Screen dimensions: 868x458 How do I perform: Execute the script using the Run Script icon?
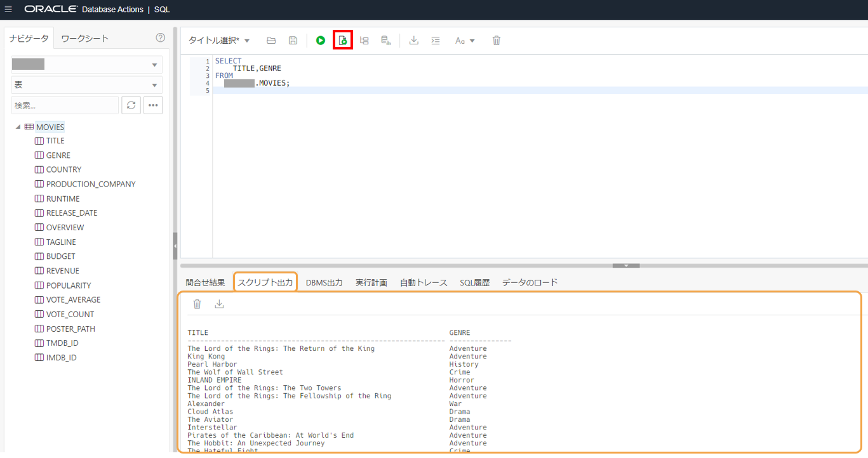click(x=342, y=40)
